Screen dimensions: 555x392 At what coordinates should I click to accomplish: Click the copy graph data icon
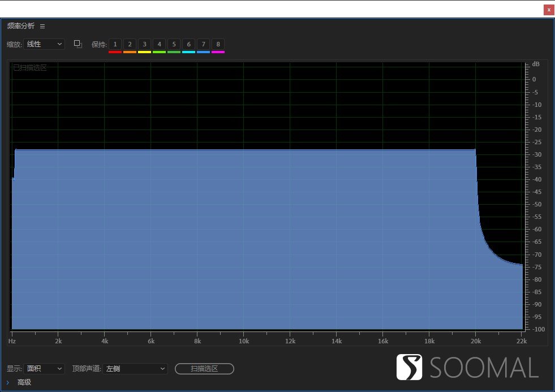pyautogui.click(x=78, y=44)
